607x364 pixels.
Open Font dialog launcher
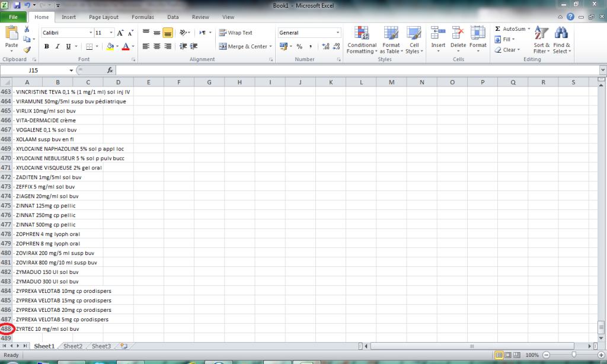pyautogui.click(x=133, y=60)
